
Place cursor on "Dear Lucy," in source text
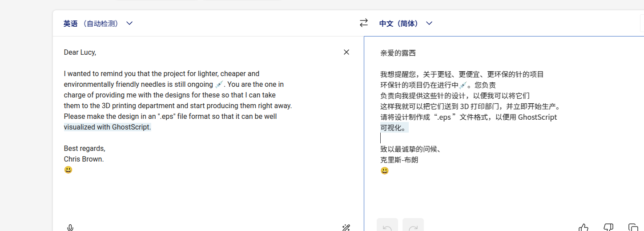80,52
